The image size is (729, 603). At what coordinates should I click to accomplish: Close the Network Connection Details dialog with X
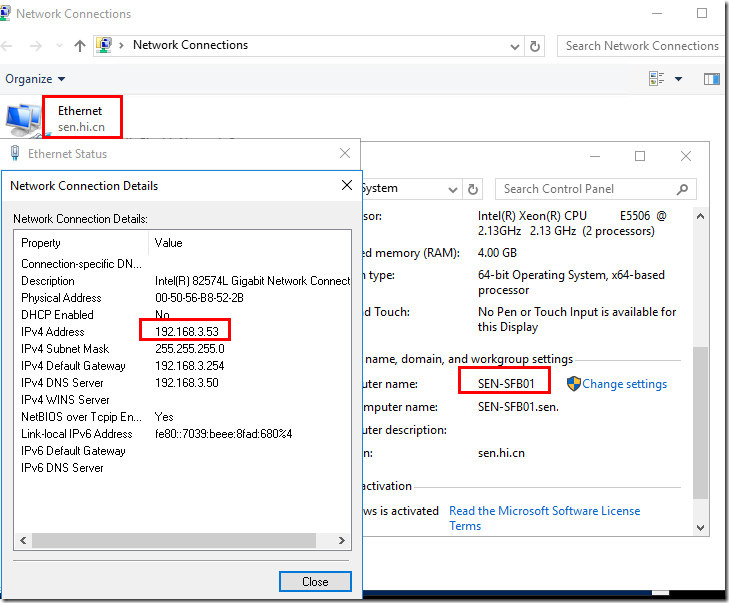(347, 185)
